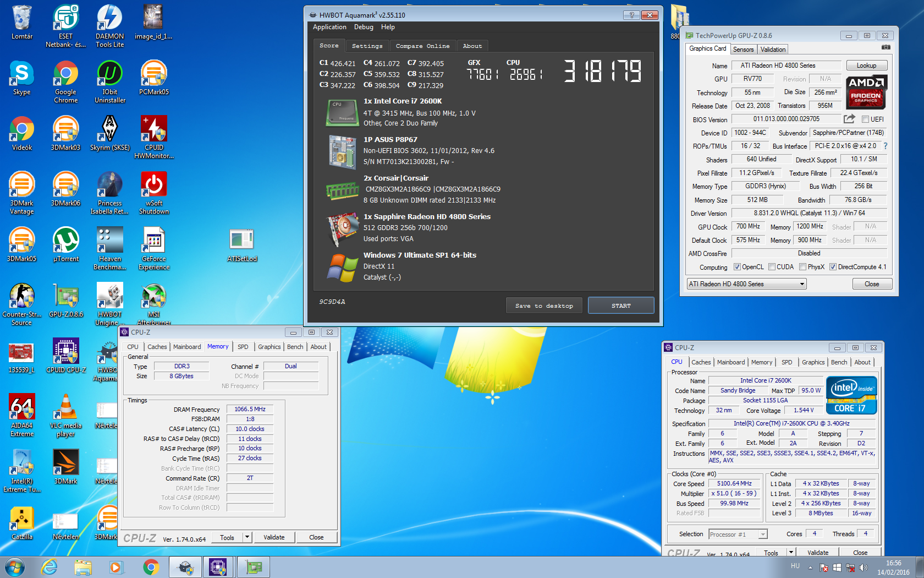Screen dimensions: 924x578
Task: Open PCMark05 desktop shortcut
Action: point(154,78)
